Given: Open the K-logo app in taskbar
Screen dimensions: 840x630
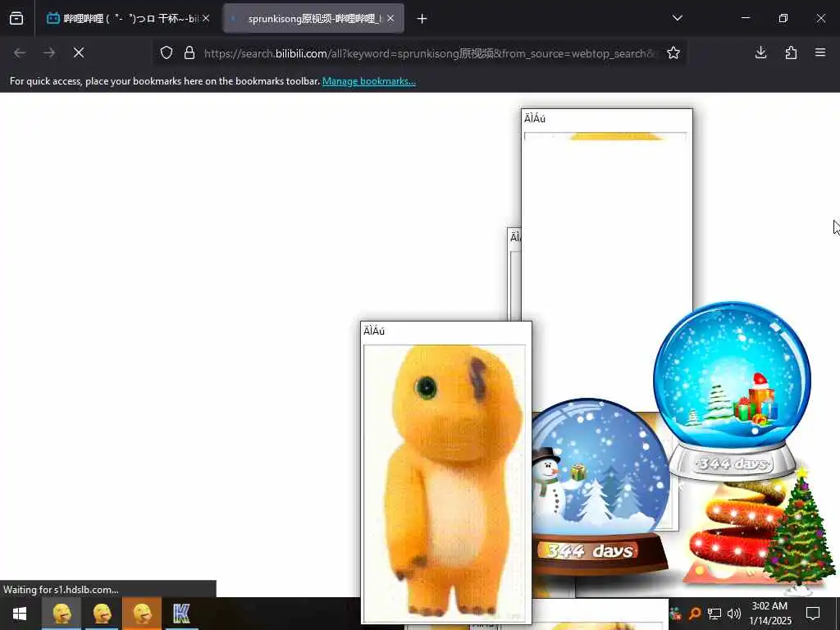Looking at the screenshot, I should pos(181,614).
